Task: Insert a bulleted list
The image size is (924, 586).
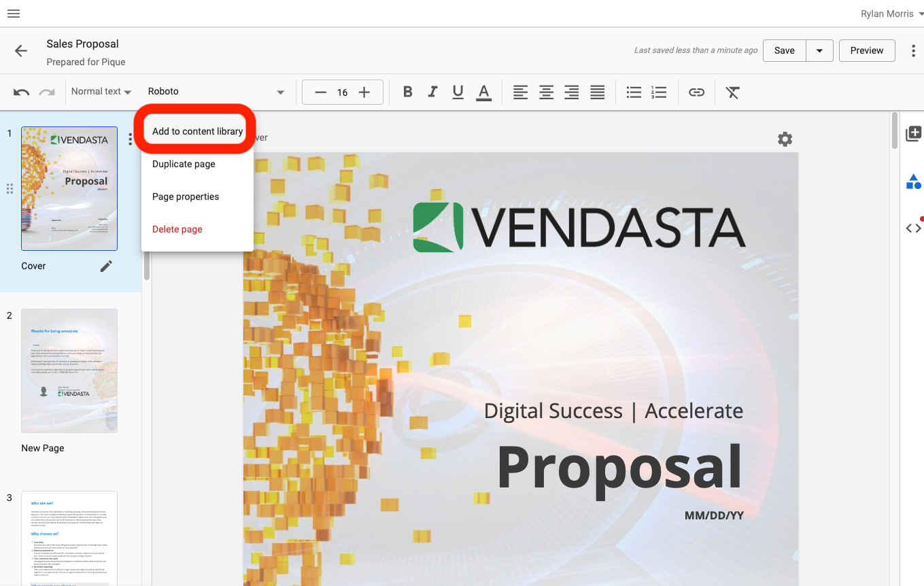Action: [x=634, y=92]
